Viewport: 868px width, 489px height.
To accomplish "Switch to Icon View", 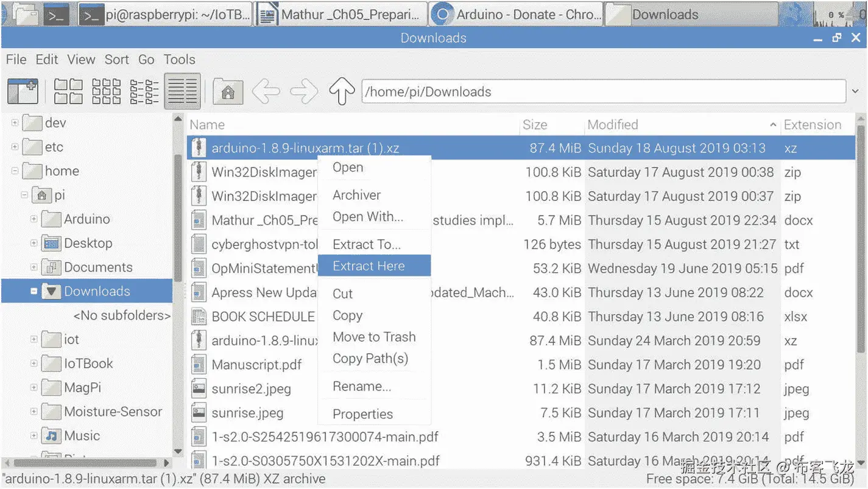I will pos(68,92).
